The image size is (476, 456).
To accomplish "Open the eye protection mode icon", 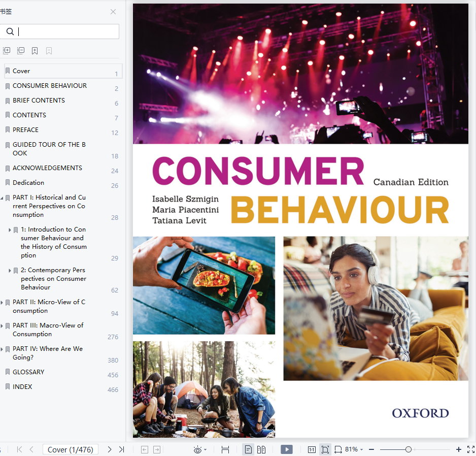I will [197, 449].
